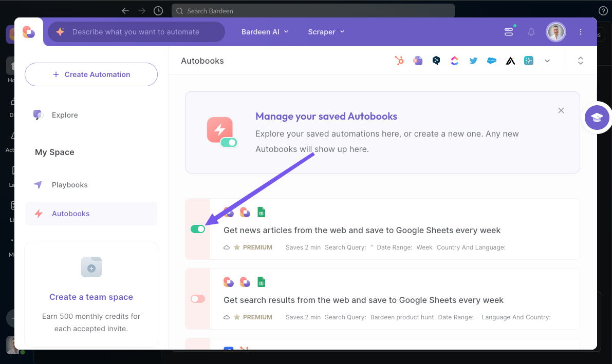Filter by black triangle app icon
The image size is (612, 364).
coord(510,61)
